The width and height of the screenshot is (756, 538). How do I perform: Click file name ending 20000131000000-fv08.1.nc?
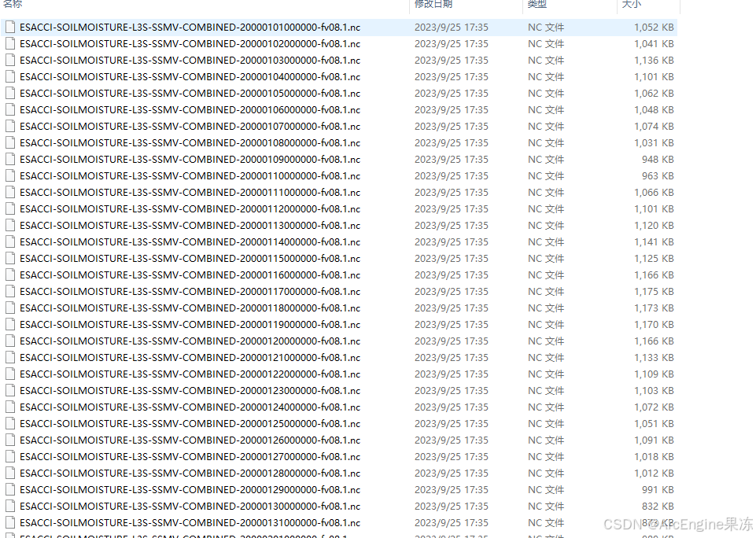point(190,522)
